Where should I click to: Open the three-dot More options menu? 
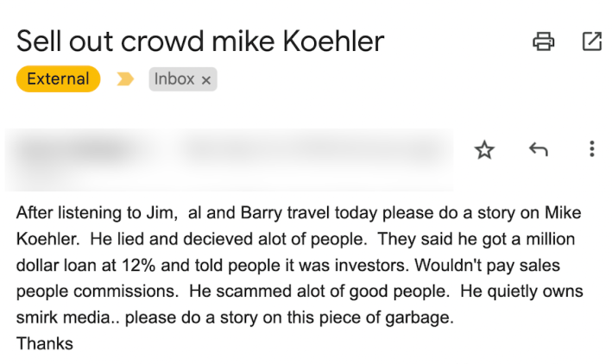pyautogui.click(x=592, y=149)
